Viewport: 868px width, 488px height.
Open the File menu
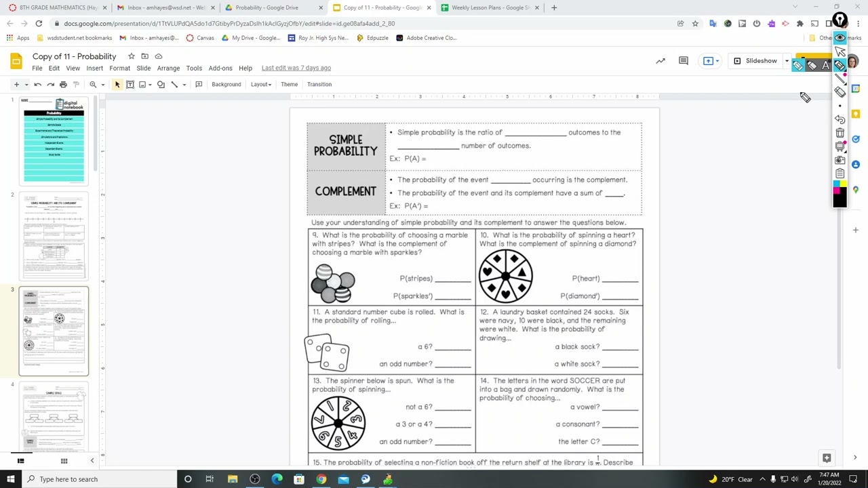37,68
